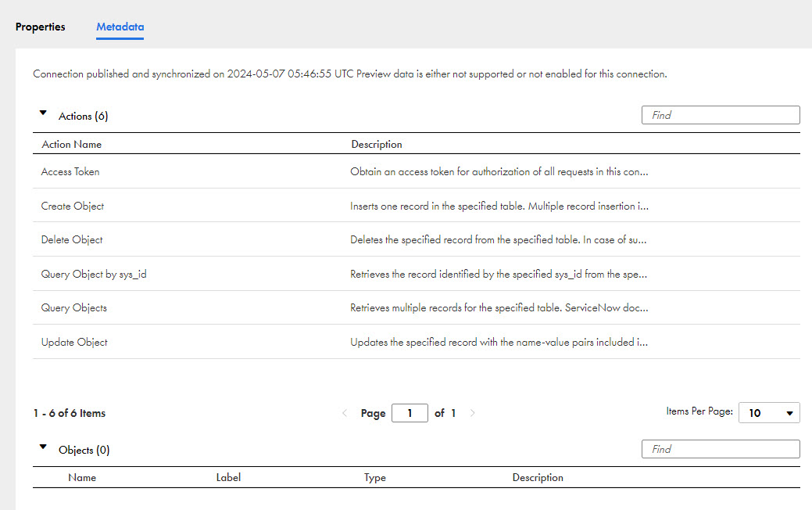Click description starting 'Updates the specified record'
This screenshot has width=812, height=510.
click(x=499, y=342)
